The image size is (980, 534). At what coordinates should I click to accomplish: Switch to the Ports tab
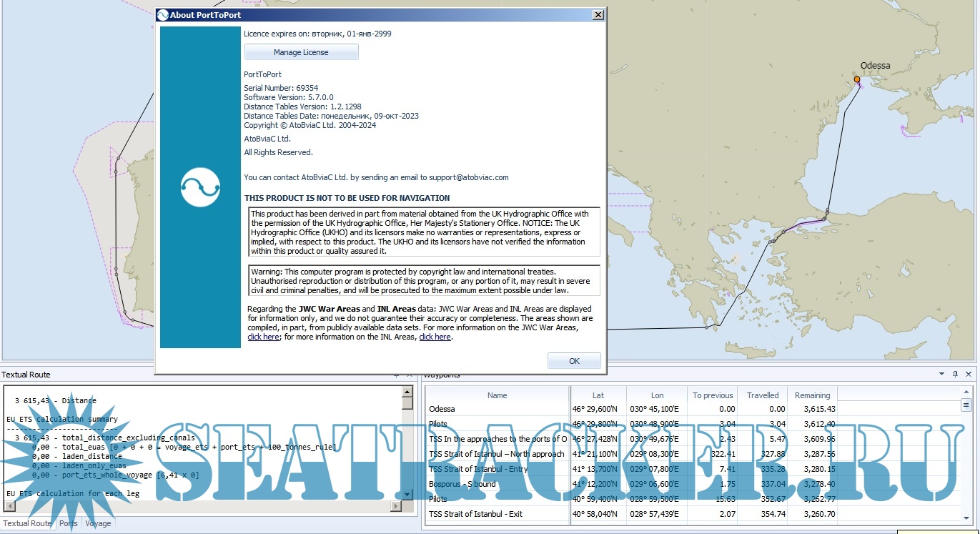coord(68,523)
